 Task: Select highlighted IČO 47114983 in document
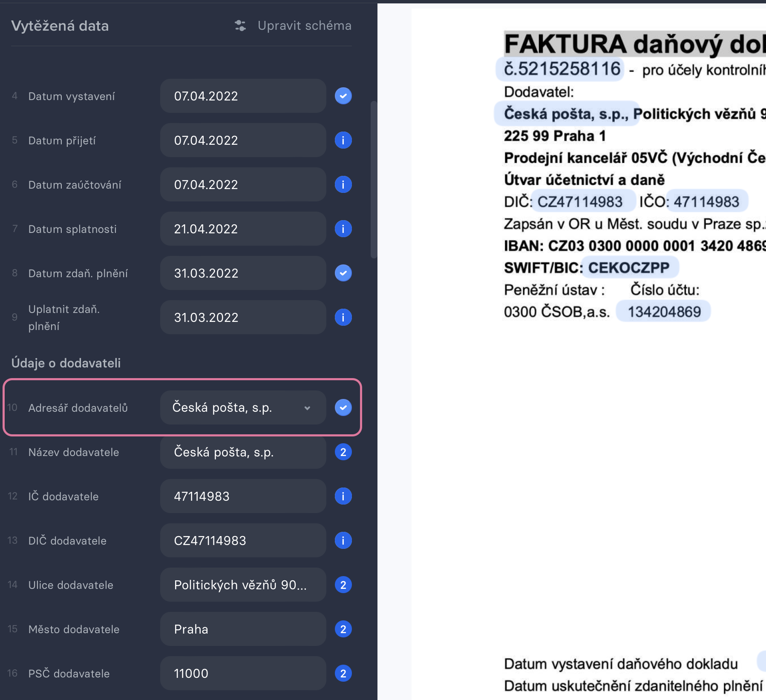click(706, 201)
